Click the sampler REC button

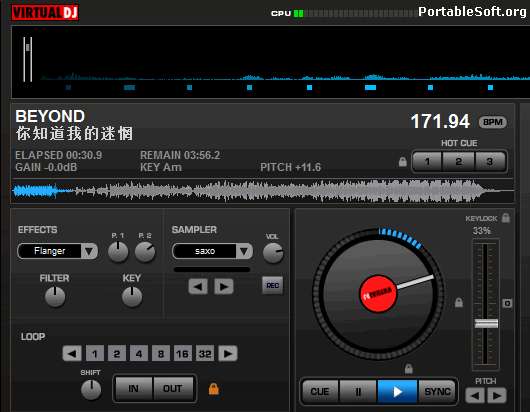(272, 285)
